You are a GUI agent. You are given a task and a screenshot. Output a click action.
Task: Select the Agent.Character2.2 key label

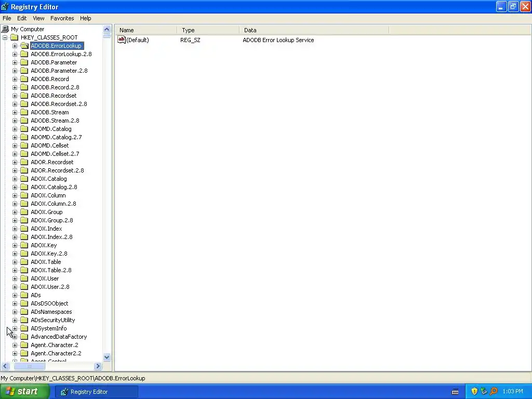[56, 353]
